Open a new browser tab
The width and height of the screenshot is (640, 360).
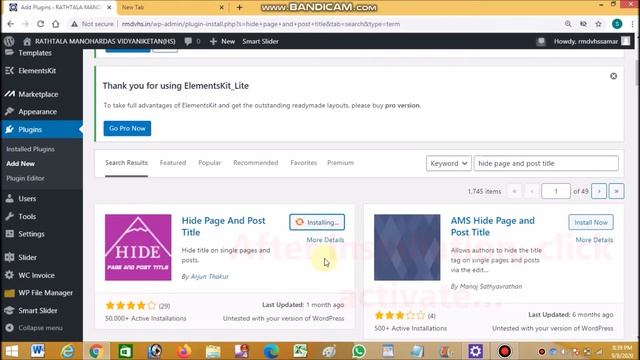[240, 7]
